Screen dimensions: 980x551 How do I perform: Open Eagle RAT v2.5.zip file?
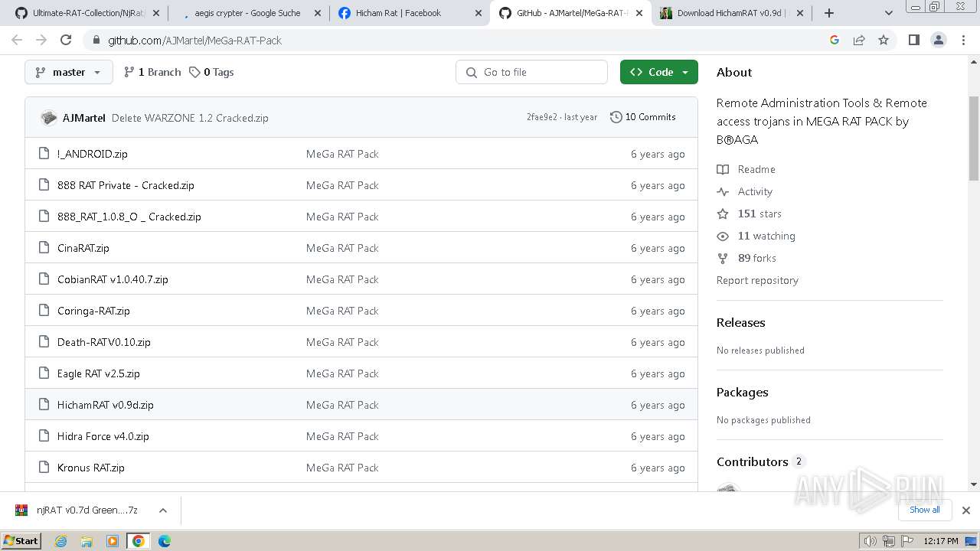click(x=99, y=373)
